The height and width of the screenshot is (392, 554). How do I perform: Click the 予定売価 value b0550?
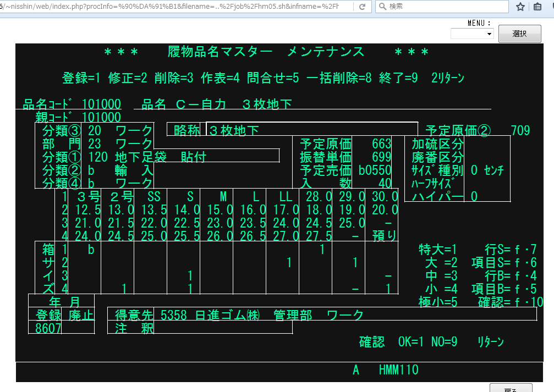click(375, 170)
